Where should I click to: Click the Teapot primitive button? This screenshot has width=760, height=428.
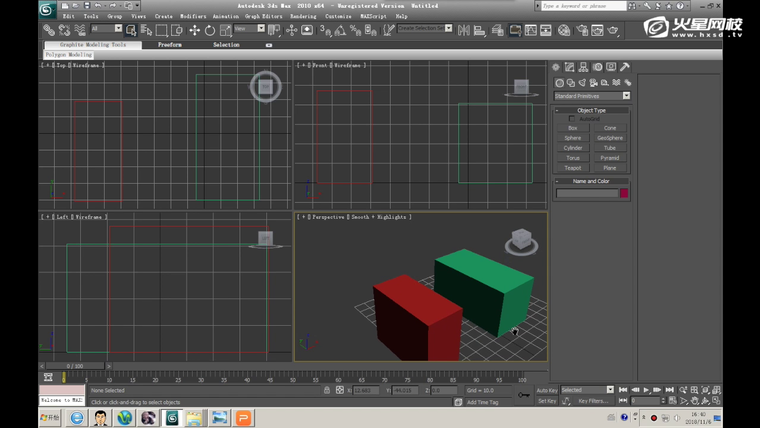tap(573, 168)
